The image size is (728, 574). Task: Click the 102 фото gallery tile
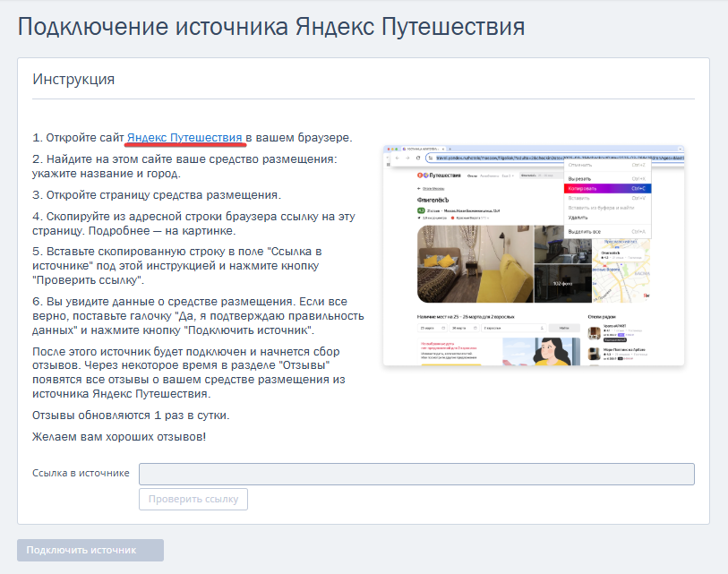[562, 283]
